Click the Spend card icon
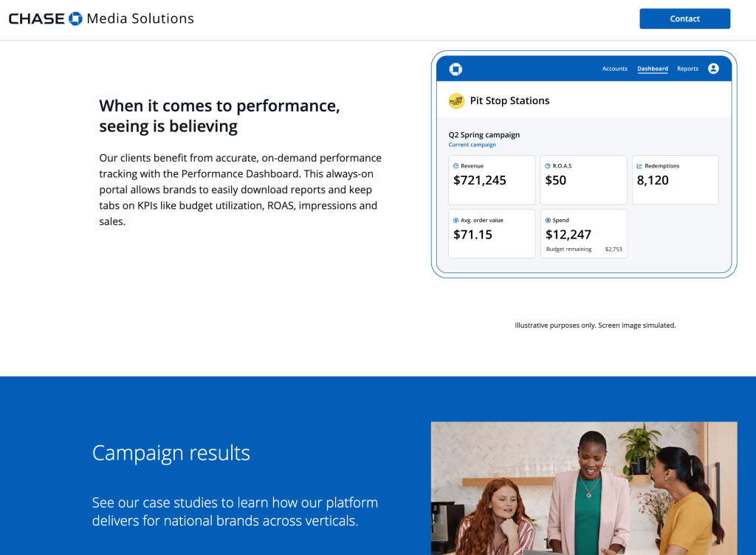The image size is (756, 555). tap(548, 220)
